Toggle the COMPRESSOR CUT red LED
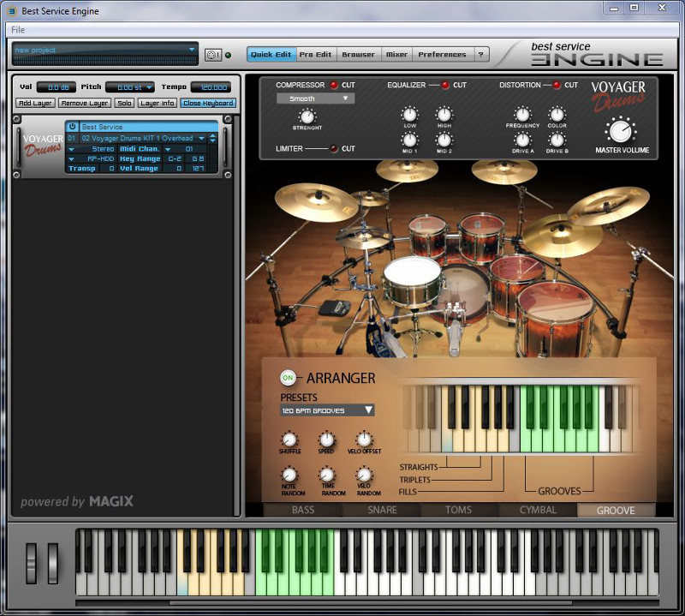Image resolution: width=685 pixels, height=616 pixels. click(x=334, y=86)
